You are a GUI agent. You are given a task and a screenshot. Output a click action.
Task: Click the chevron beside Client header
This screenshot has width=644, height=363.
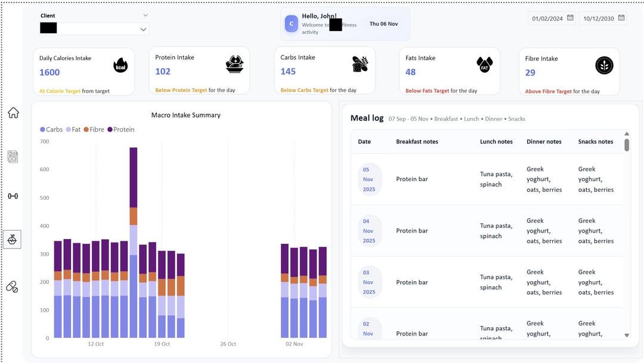145,15
